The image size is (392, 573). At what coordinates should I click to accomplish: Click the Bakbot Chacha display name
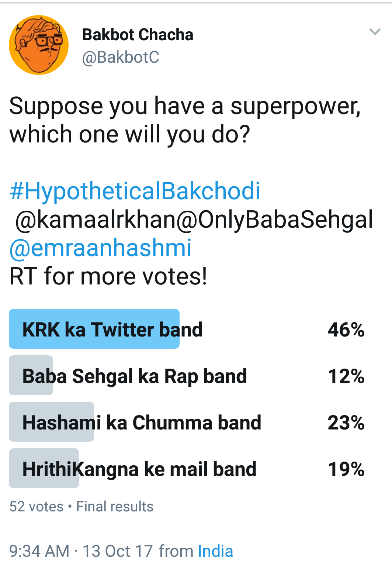[138, 35]
